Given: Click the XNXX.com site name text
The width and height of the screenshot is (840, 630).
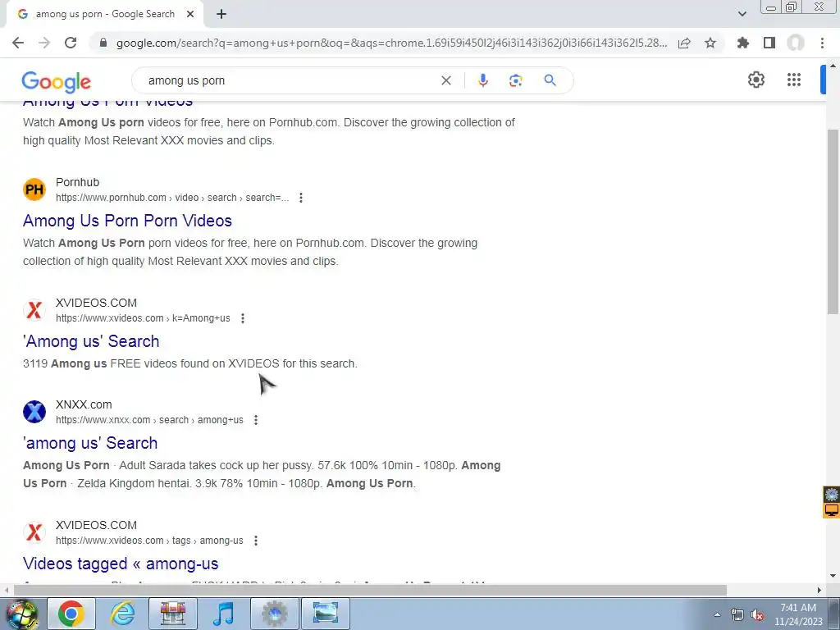Looking at the screenshot, I should pyautogui.click(x=84, y=404).
